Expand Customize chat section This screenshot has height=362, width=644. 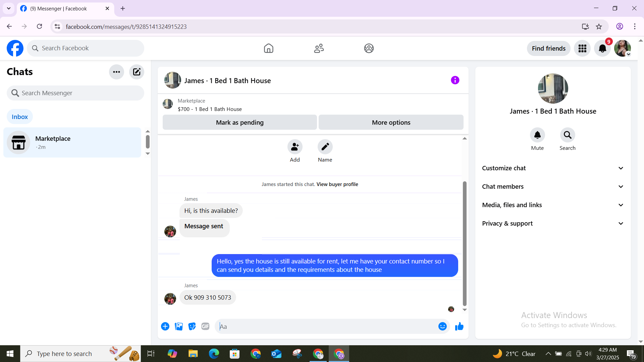tap(553, 168)
